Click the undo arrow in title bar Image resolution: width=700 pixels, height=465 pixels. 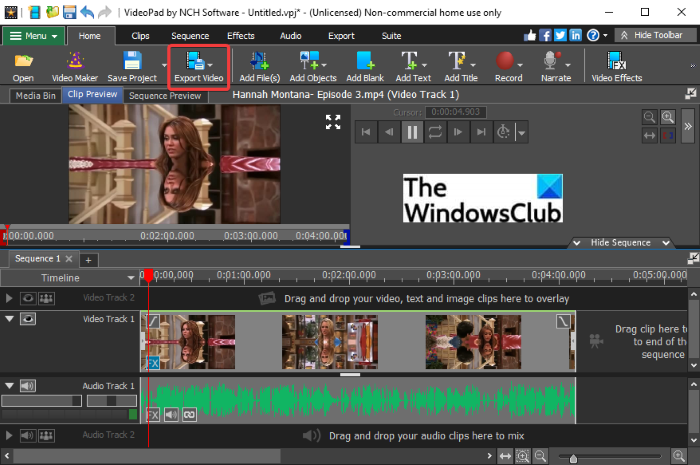pyautogui.click(x=88, y=12)
